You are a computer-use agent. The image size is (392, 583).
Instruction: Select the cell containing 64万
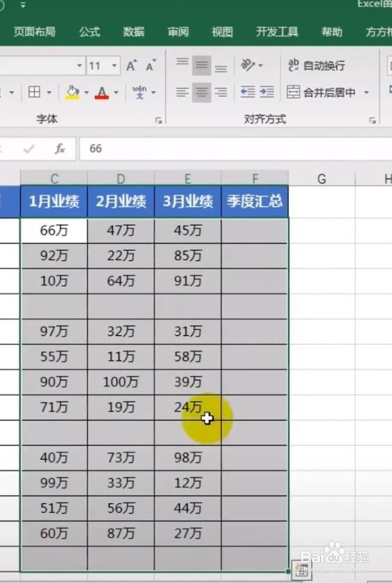[121, 281]
